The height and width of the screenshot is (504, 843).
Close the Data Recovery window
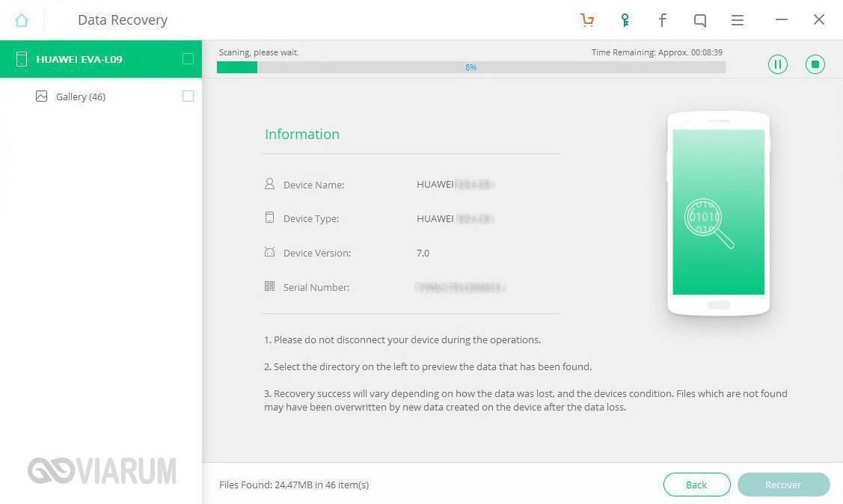(819, 20)
